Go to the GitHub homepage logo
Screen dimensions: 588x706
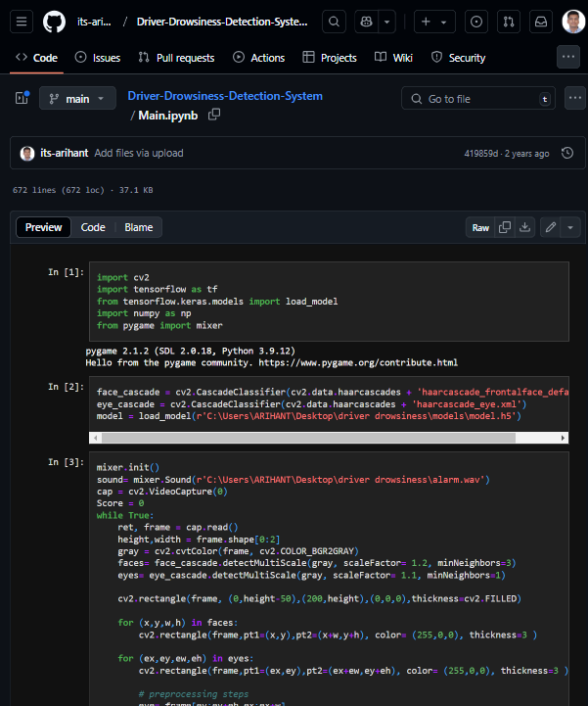click(x=55, y=22)
